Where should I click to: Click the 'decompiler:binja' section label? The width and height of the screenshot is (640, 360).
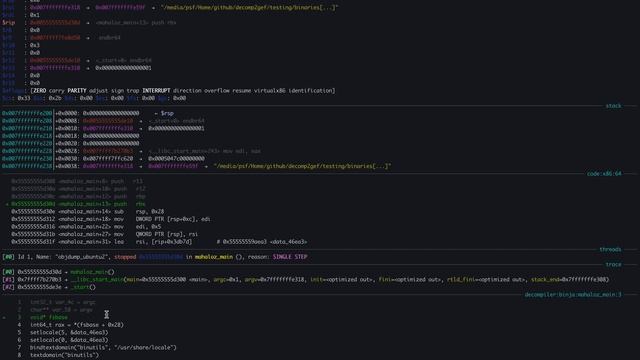(x=573, y=294)
